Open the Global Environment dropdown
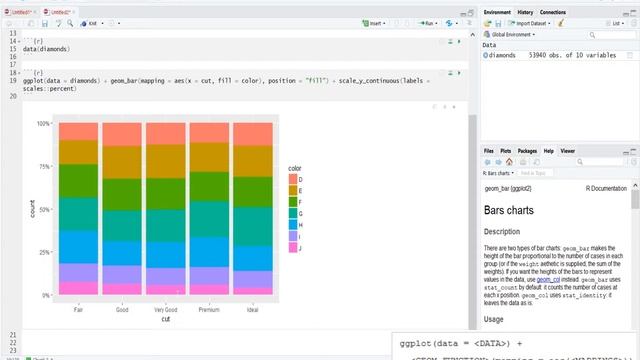This screenshot has width=640, height=360. (x=509, y=35)
